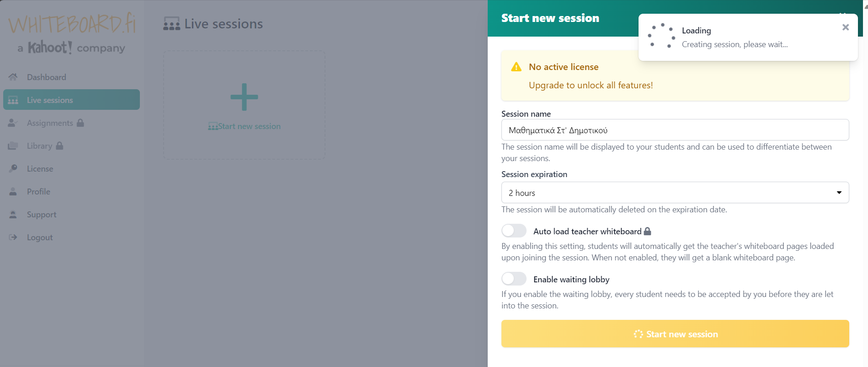Click the lock icon beside Library
The image size is (868, 367).
59,146
